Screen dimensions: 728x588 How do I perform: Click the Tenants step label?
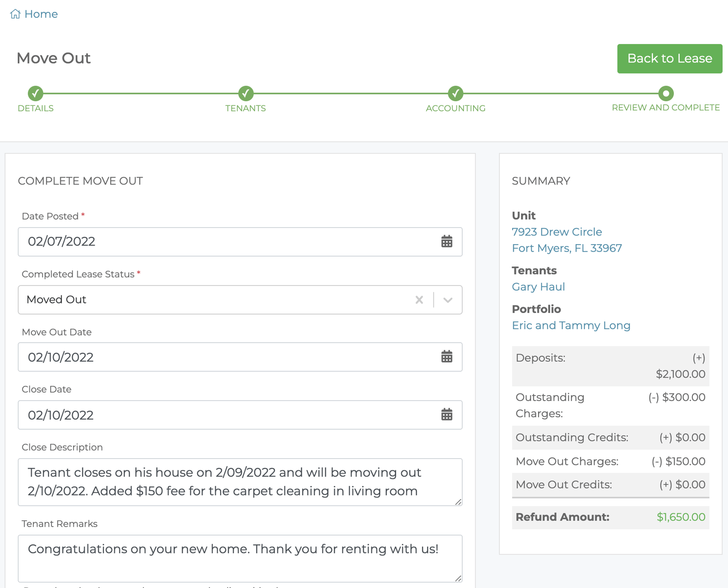tap(245, 108)
